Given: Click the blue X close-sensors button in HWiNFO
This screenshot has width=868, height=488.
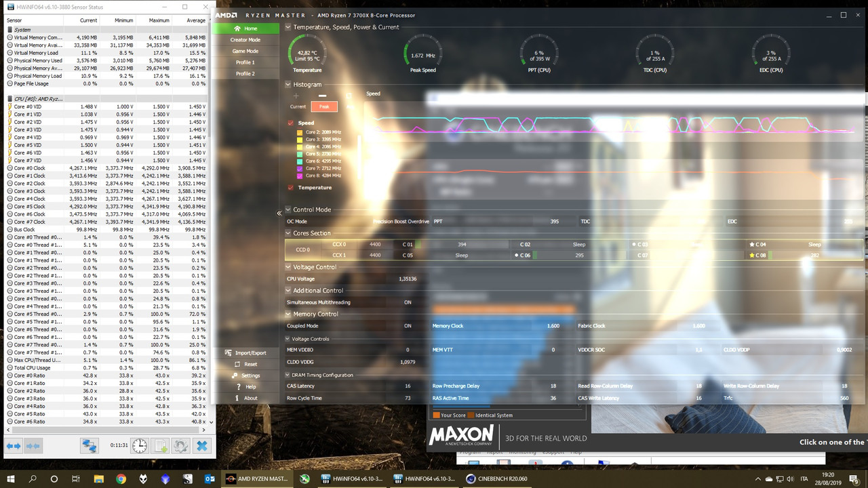Looking at the screenshot, I should pos(201,445).
